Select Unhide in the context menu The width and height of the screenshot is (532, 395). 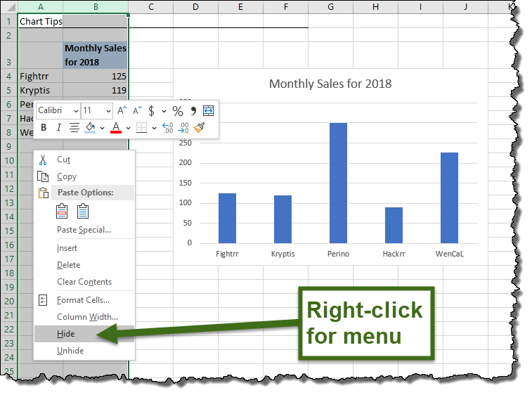[x=70, y=351]
